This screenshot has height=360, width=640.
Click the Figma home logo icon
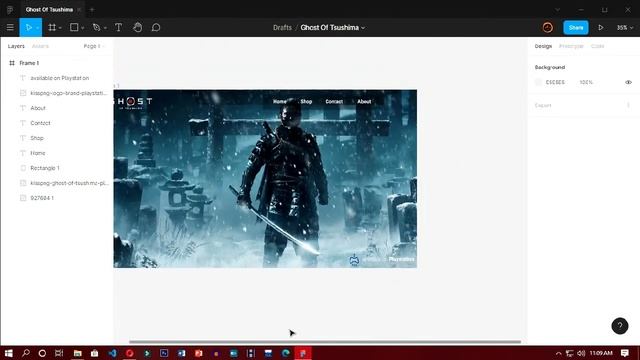[10, 9]
